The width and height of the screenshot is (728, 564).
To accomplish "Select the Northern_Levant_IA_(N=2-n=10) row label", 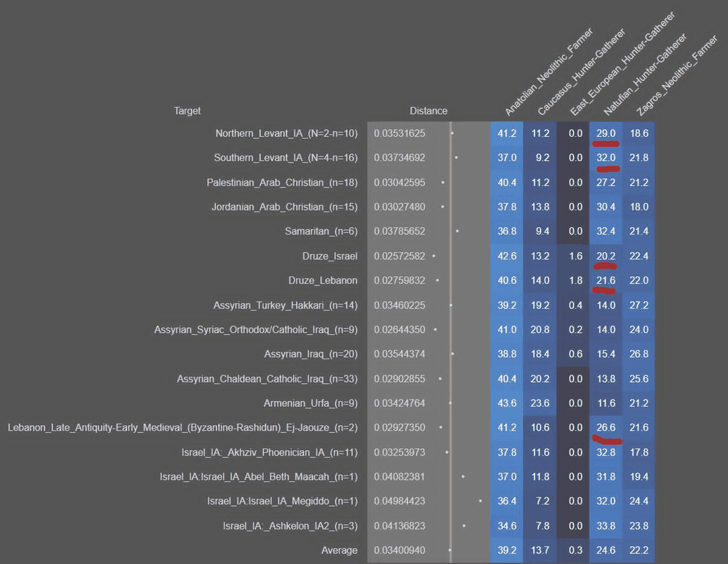I will 286,133.
